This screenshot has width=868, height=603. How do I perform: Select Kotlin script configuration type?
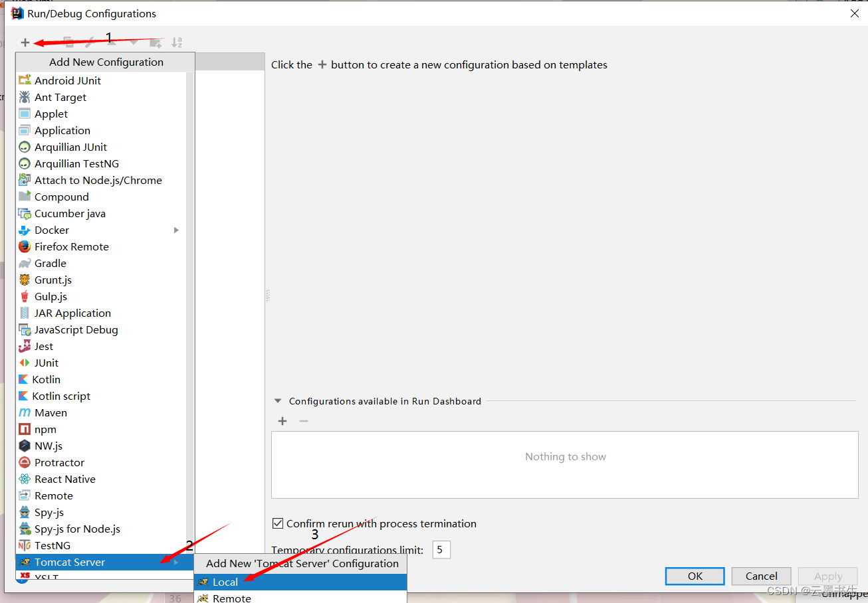click(101, 396)
